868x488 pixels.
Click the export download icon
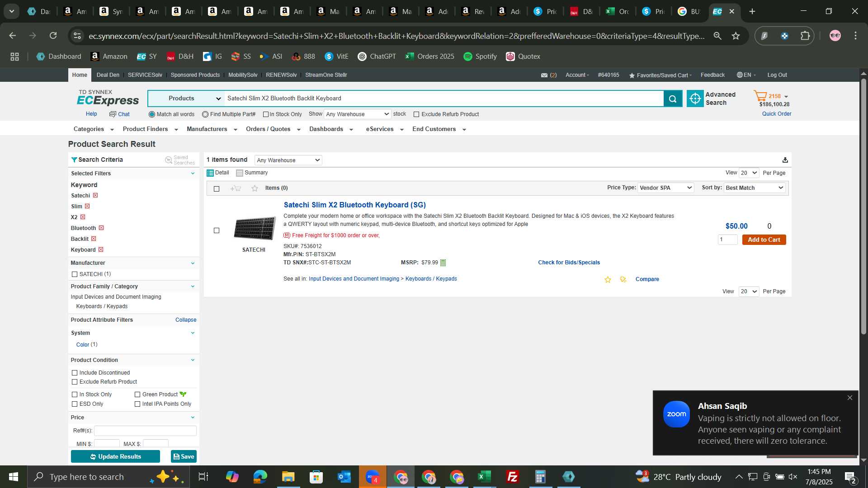tap(785, 160)
